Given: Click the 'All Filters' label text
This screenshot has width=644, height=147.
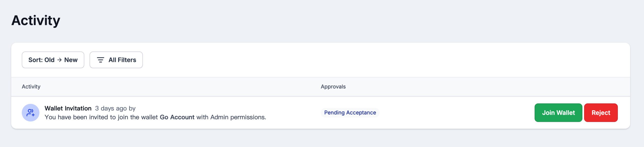Looking at the screenshot, I should [x=122, y=60].
